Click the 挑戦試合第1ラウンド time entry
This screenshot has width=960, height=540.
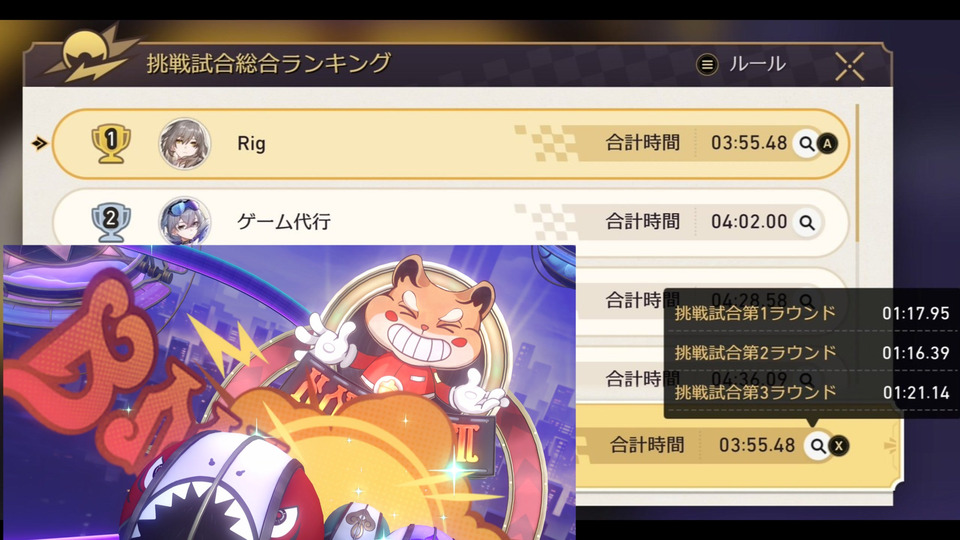(812, 313)
